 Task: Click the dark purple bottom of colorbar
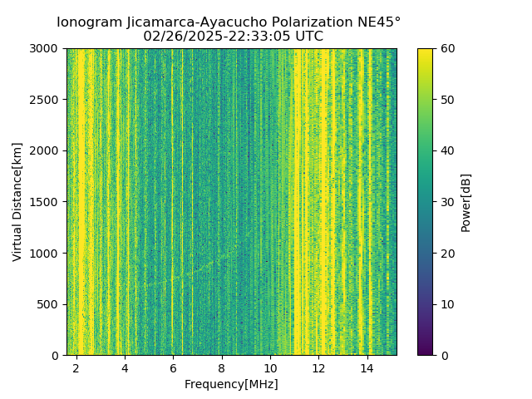(x=425, y=351)
